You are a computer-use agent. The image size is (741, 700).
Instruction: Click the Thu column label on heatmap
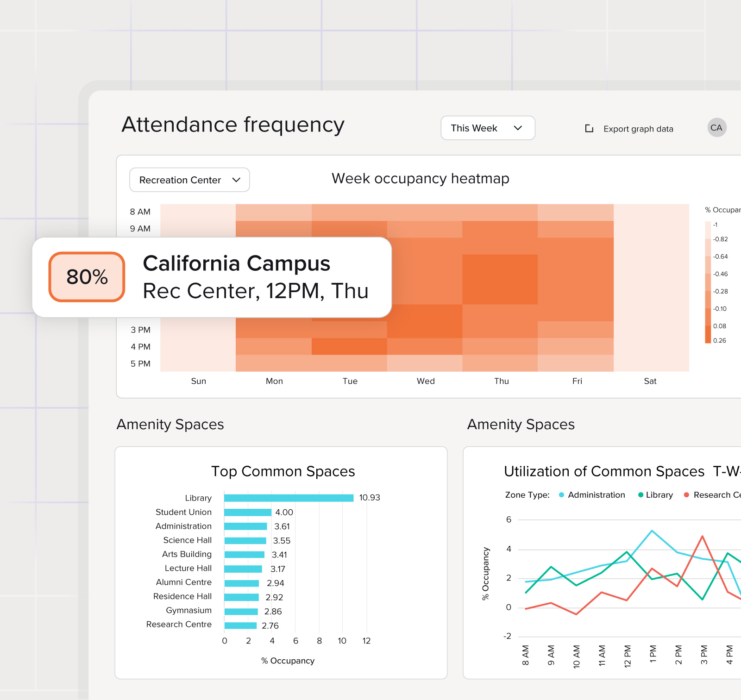(x=501, y=381)
